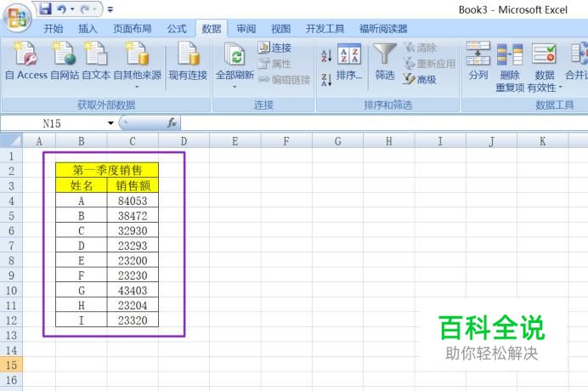Open the 福昕阅读器 tab
Viewport: 588px width, 391px height.
point(383,29)
